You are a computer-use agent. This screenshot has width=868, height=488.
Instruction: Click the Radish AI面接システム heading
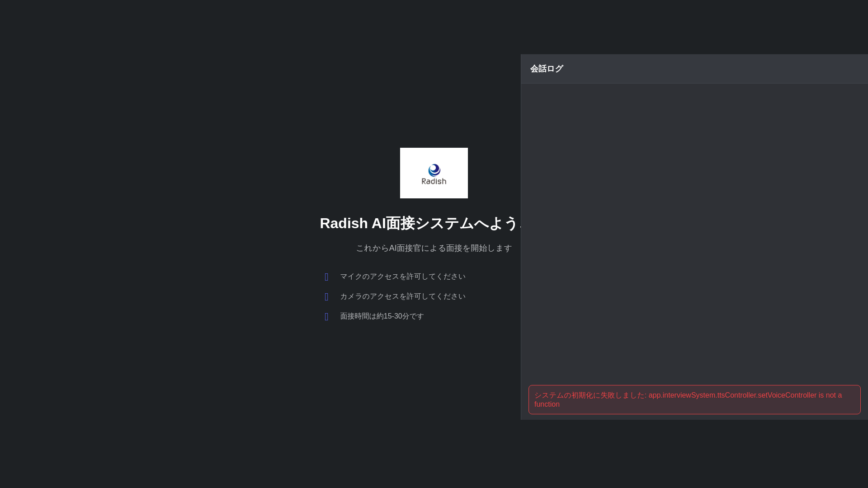pos(420,223)
